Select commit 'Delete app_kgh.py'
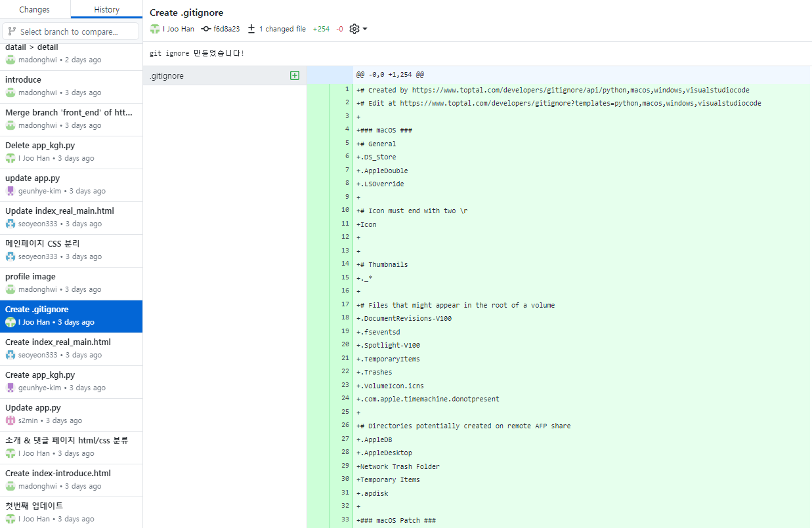Image resolution: width=812 pixels, height=528 pixels. (x=71, y=152)
